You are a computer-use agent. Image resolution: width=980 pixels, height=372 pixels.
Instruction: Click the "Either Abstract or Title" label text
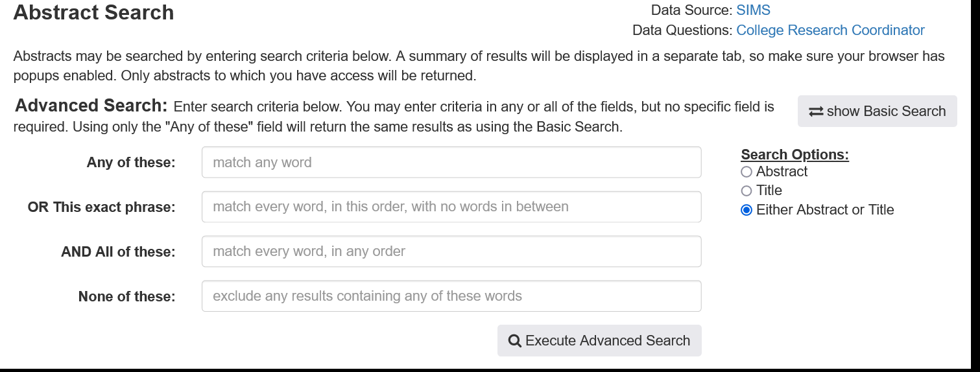point(825,210)
